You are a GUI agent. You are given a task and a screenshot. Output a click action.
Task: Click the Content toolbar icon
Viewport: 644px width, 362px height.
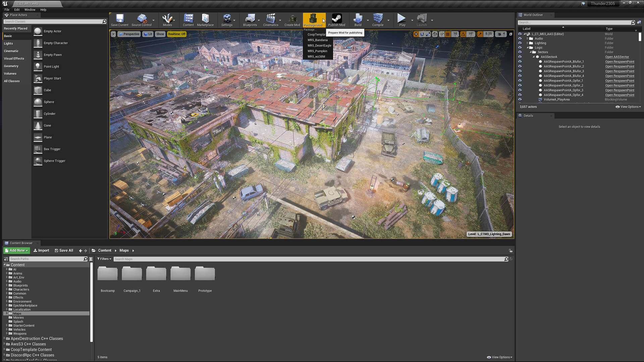[188, 20]
